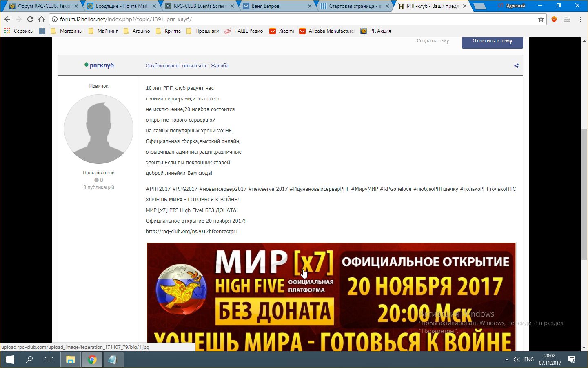Click the address bar URL field
This screenshot has width=588, height=368.
(x=286, y=19)
